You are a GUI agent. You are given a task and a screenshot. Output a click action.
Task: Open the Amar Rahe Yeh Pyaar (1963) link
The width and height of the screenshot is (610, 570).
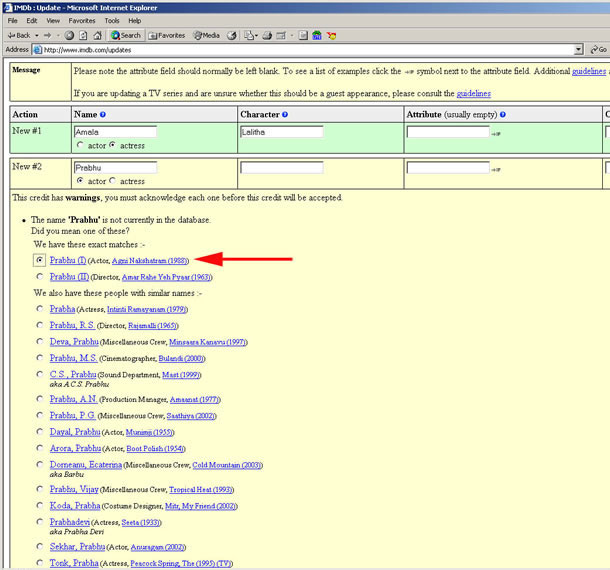click(167, 277)
